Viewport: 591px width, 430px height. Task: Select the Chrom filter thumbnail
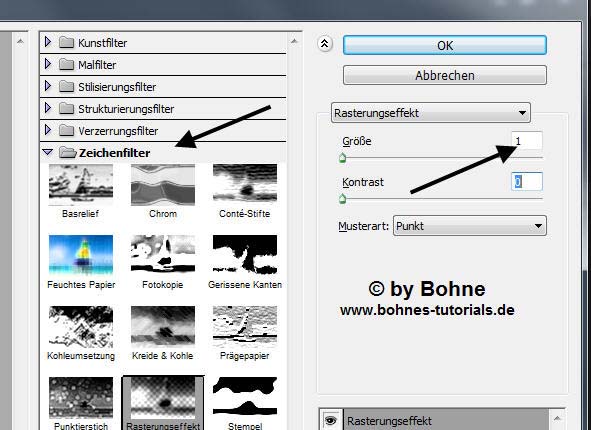pos(163,185)
